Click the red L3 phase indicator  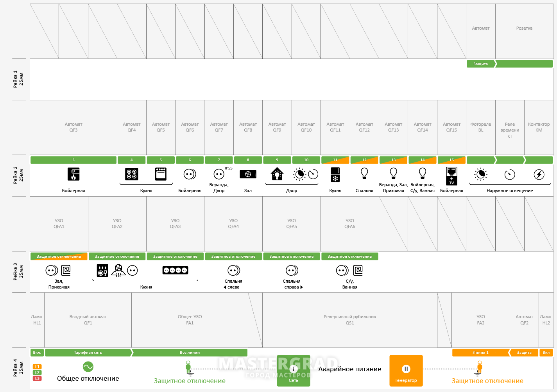pos(38,378)
